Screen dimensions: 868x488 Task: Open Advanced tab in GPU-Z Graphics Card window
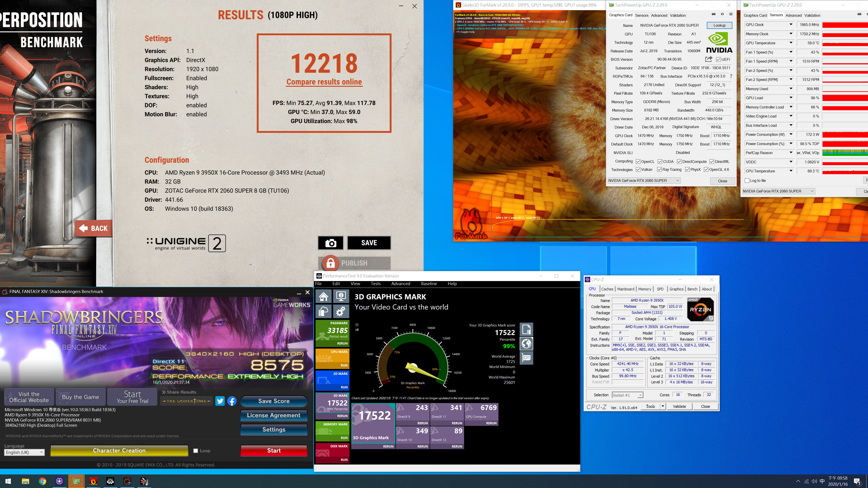659,15
